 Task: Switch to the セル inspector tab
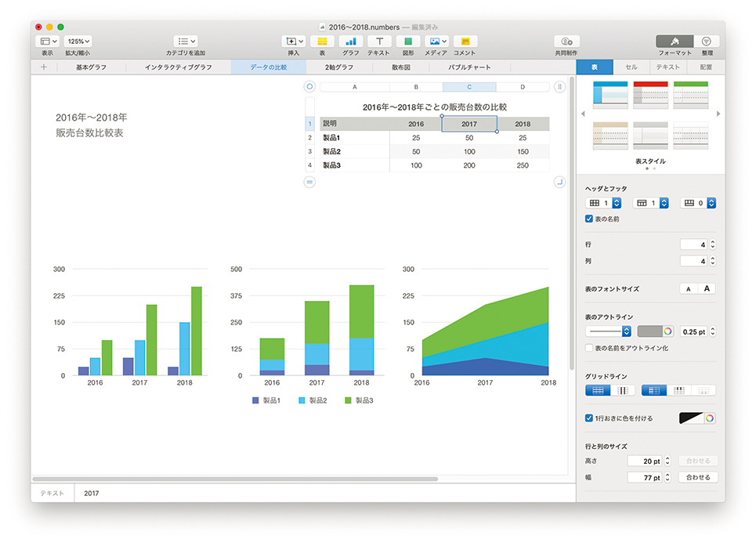pyautogui.click(x=631, y=67)
